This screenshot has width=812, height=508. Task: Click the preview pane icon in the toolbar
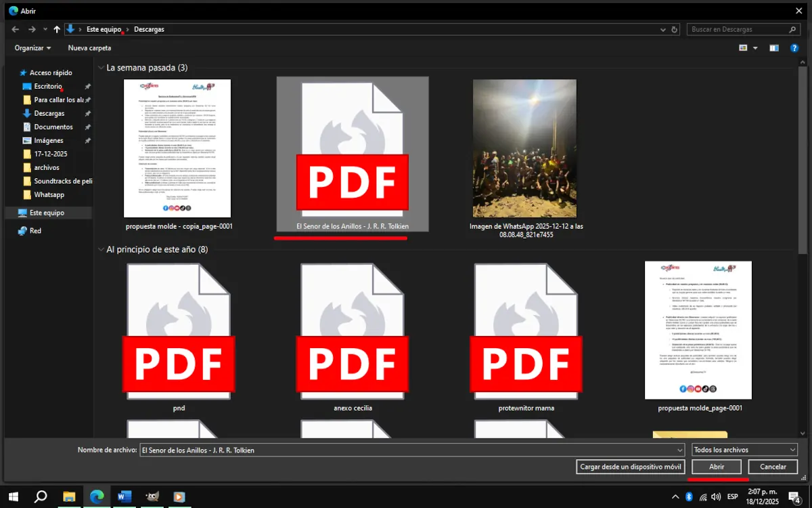point(773,47)
